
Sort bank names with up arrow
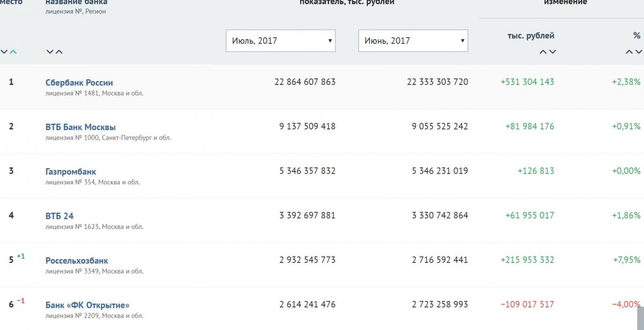click(59, 52)
